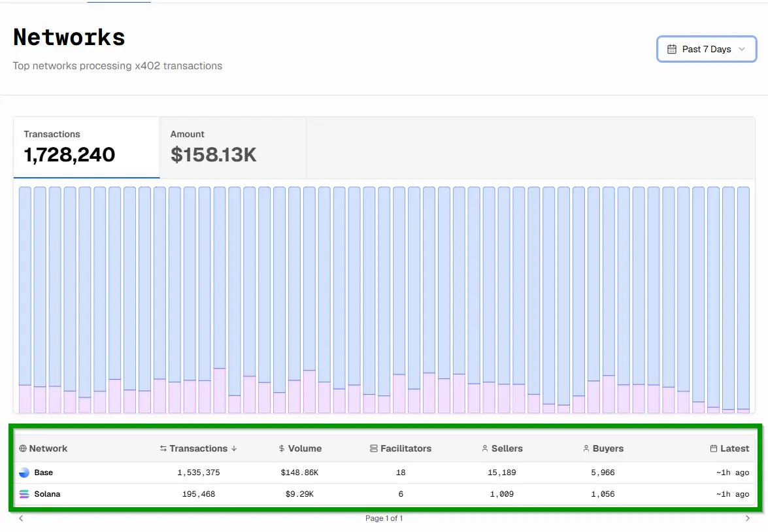Click the calendar icon beside Latest
Image resolution: width=768 pixels, height=532 pixels.
point(714,448)
